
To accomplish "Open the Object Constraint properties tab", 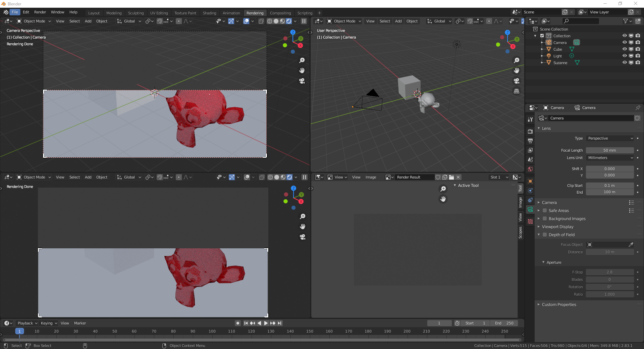I will tap(530, 200).
